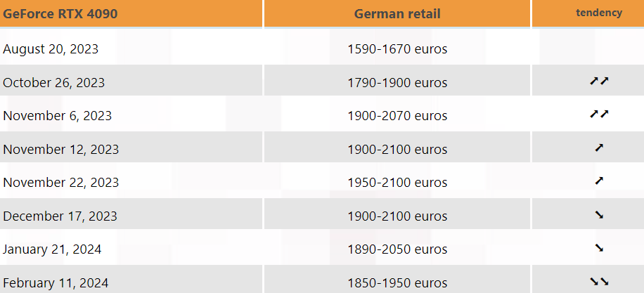Click the German retail column header
Screen dimensions: 644x293
pyautogui.click(x=397, y=13)
